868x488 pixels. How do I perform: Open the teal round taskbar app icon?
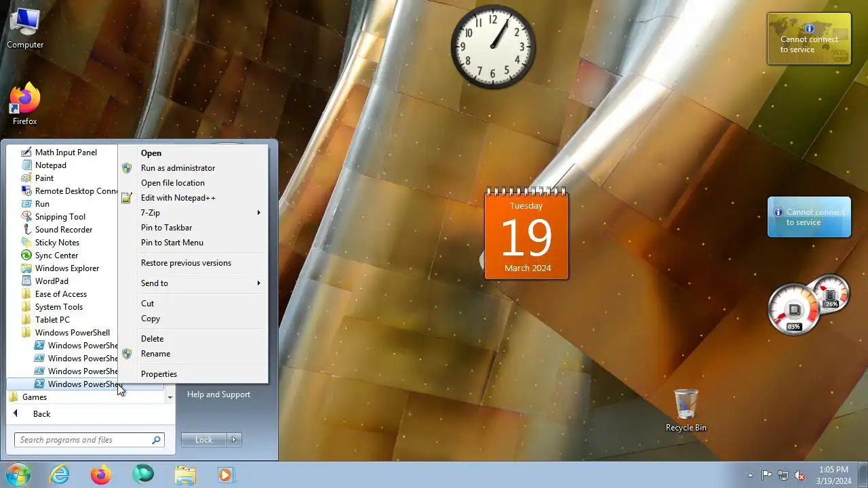(143, 475)
